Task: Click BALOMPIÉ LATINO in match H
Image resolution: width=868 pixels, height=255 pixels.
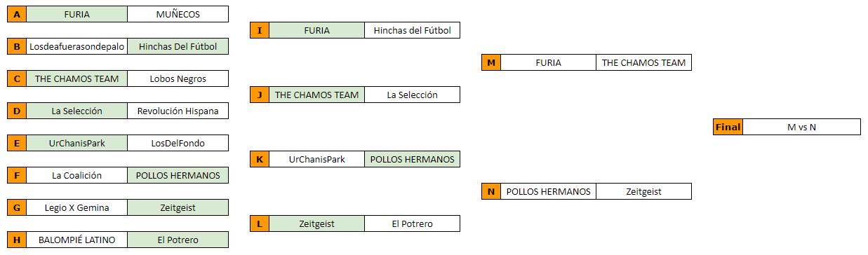Action: (x=77, y=240)
